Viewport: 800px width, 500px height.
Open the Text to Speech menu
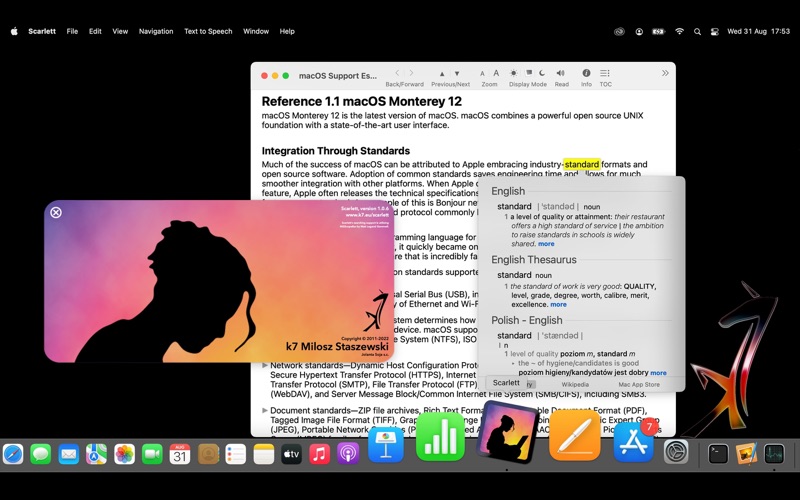coord(208,31)
